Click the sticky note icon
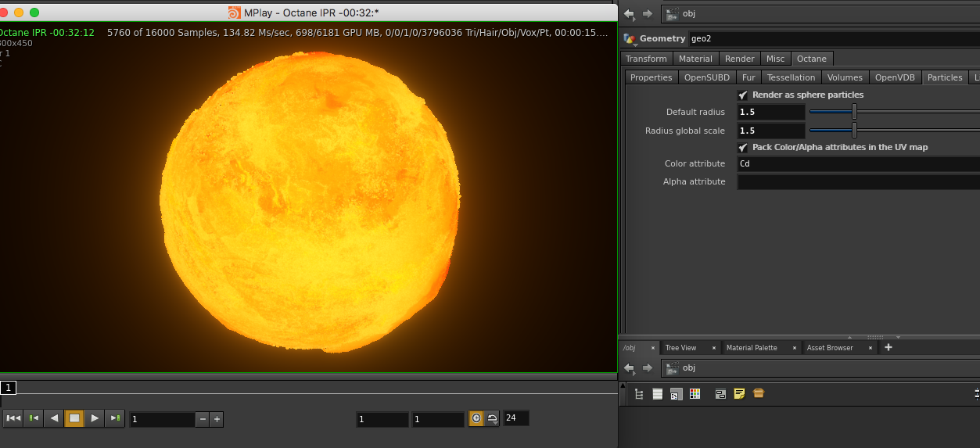 [739, 394]
